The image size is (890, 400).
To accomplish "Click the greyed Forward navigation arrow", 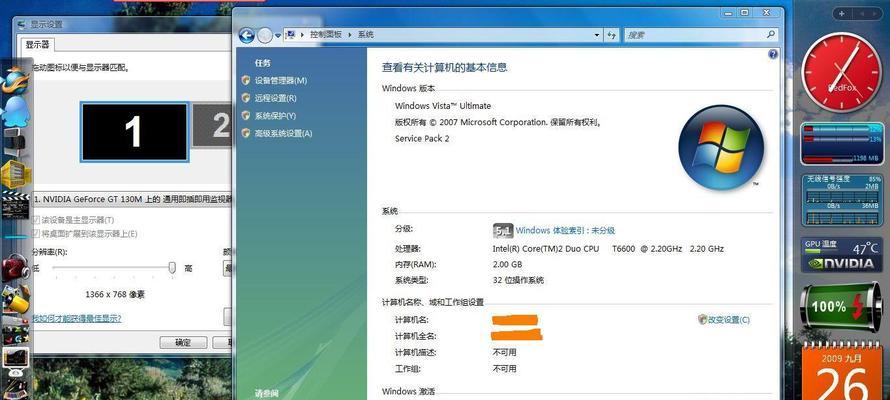I will point(265,35).
